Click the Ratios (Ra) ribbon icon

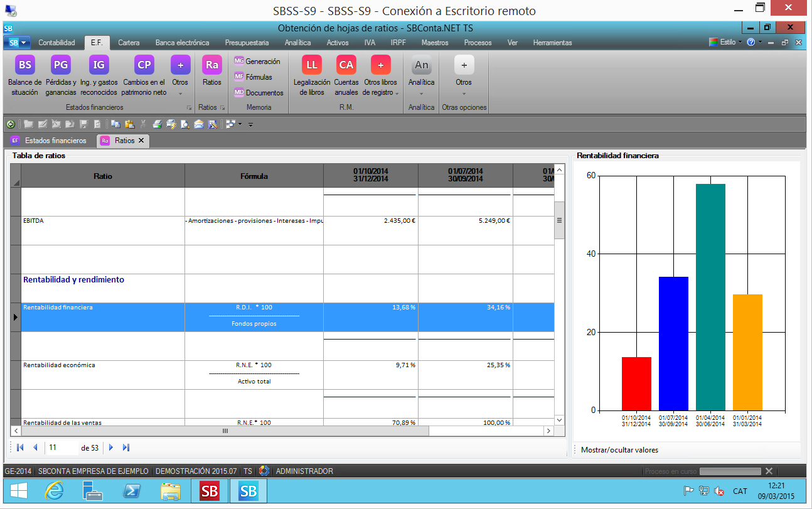click(x=212, y=65)
